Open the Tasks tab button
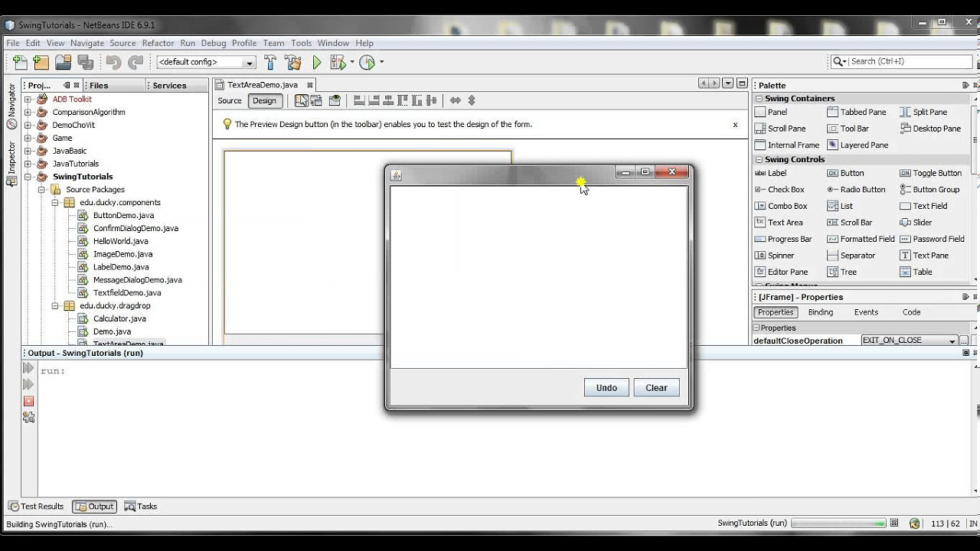Image resolution: width=980 pixels, height=551 pixels. 141,506
